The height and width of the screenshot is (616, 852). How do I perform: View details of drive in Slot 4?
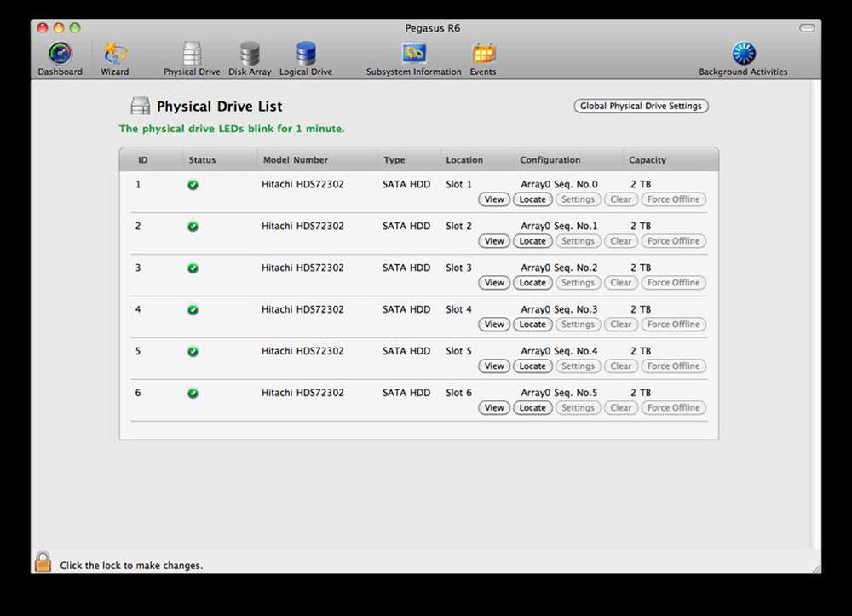[494, 325]
